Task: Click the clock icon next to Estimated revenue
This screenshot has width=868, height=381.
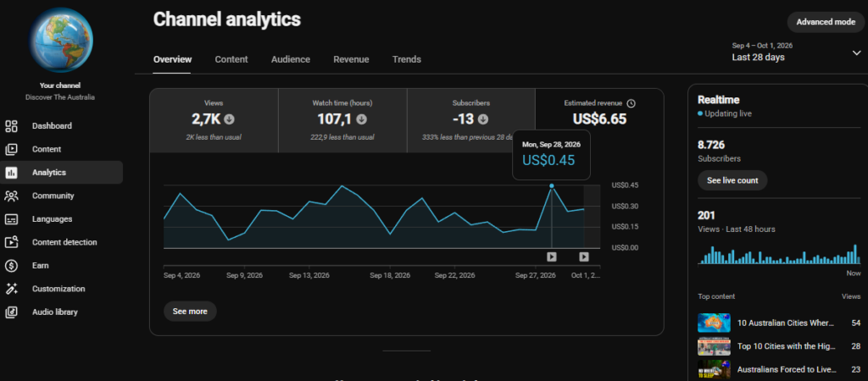Action: coord(631,103)
